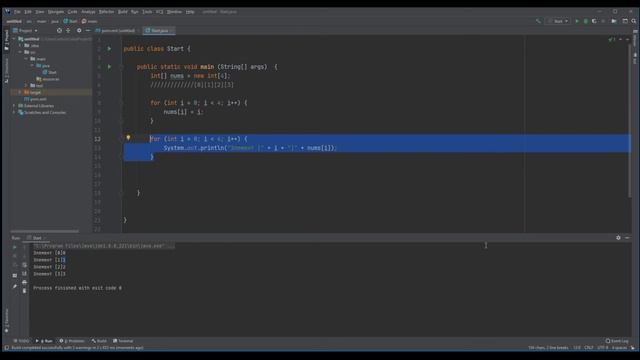Image resolution: width=640 pixels, height=360 pixels.
Task: Expand Scratches and Consoles node
Action: tap(14, 112)
